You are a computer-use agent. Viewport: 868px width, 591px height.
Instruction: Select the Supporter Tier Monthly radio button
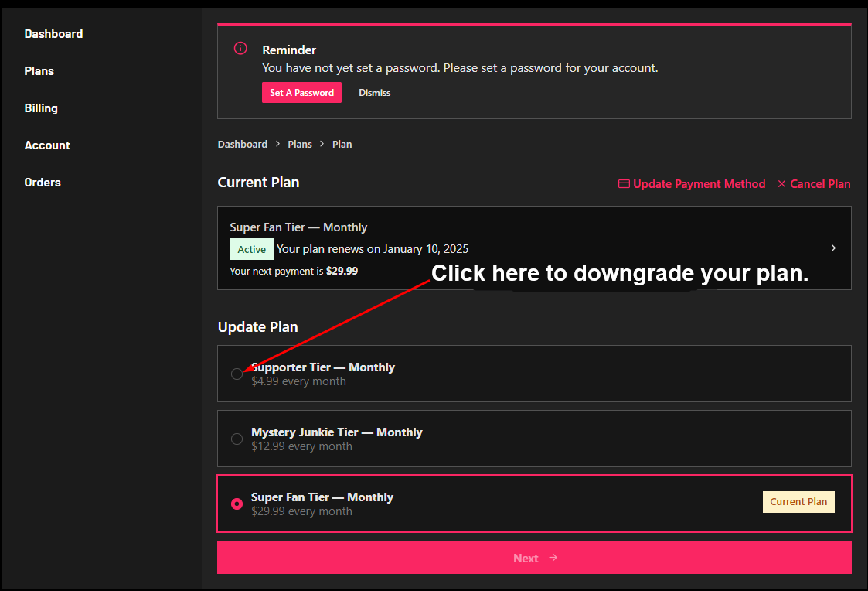(237, 374)
